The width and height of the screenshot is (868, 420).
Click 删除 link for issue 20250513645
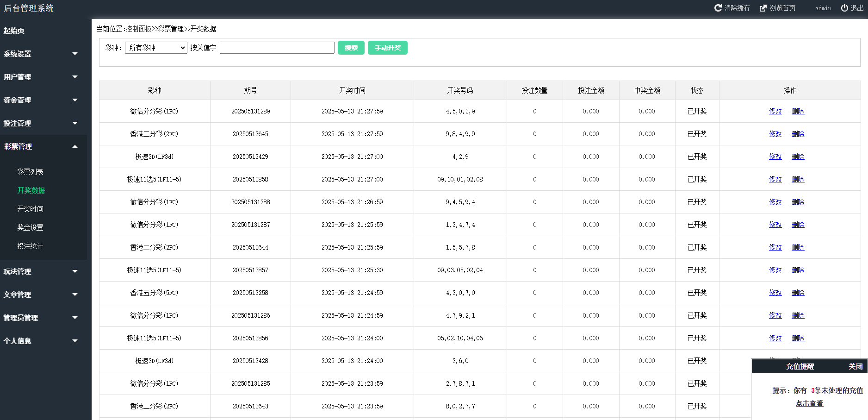[x=798, y=134]
